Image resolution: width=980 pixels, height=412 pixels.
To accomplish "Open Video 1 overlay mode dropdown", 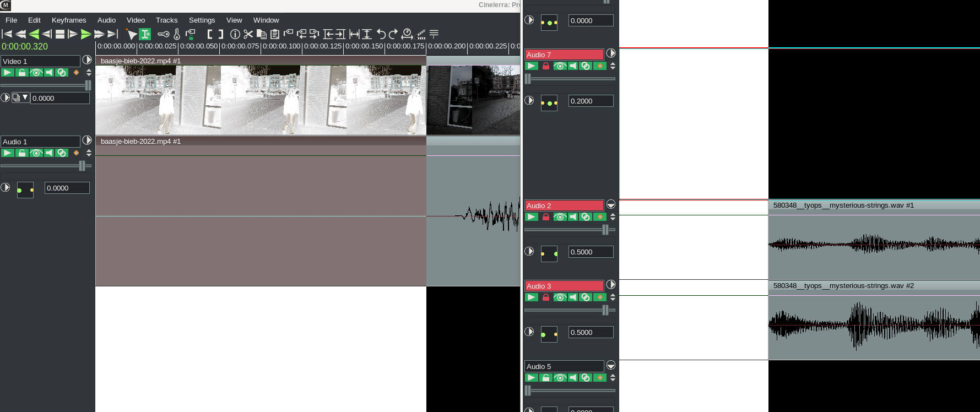I will point(20,98).
